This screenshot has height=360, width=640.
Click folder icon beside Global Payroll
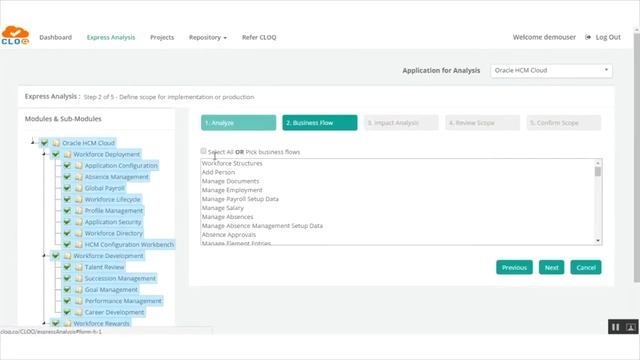[79, 188]
